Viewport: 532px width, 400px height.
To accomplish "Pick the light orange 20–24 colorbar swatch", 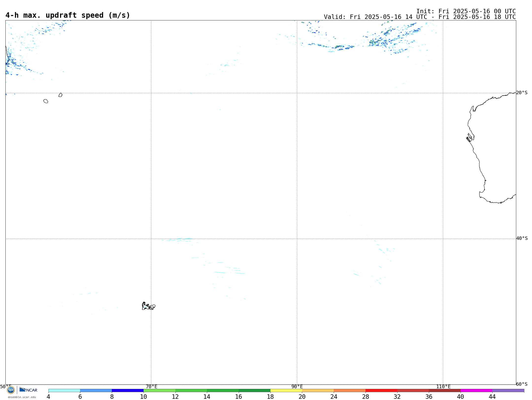I will [x=318, y=391].
